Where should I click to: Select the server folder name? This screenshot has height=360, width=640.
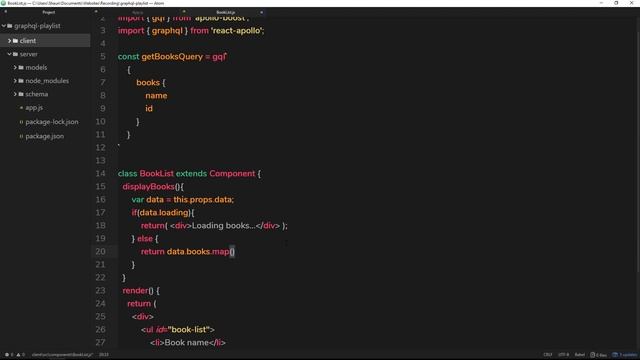pos(29,54)
